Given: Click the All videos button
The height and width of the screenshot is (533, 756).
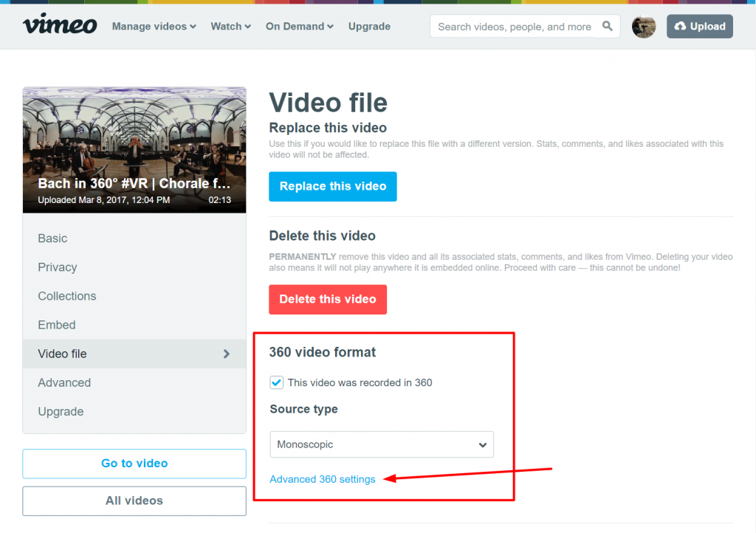Looking at the screenshot, I should (134, 501).
